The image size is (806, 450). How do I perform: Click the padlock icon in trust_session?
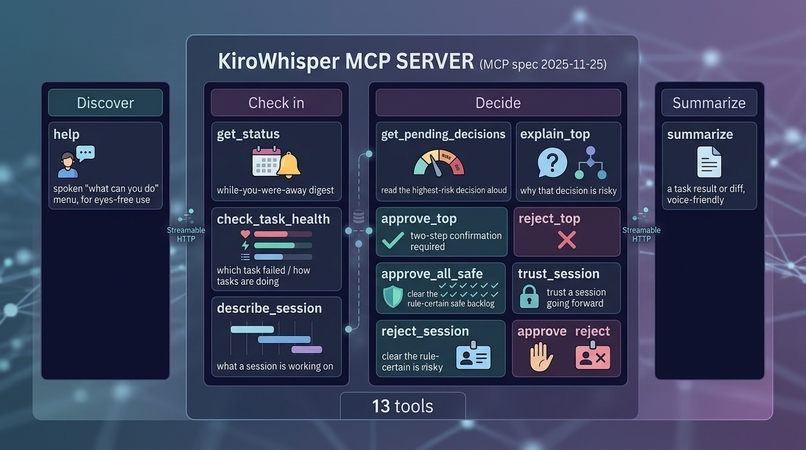529,297
